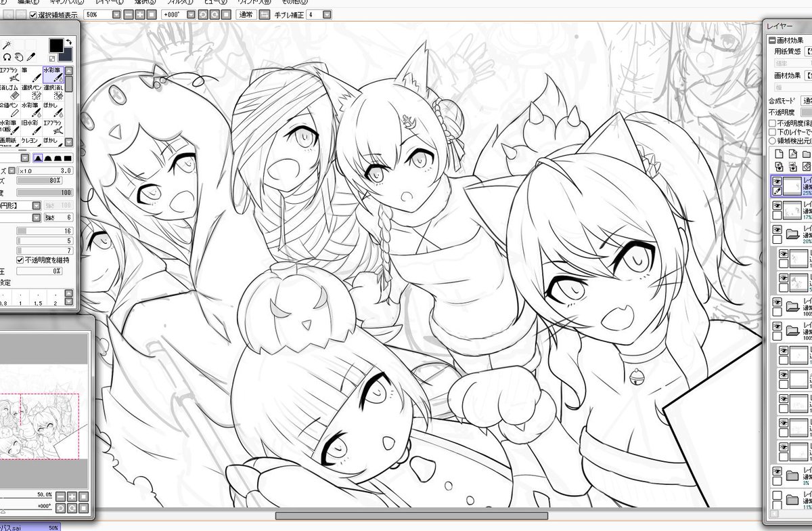Zoom out using Navigator minus button
Image resolution: width=812 pixels, height=531 pixels.
pyautogui.click(x=61, y=496)
